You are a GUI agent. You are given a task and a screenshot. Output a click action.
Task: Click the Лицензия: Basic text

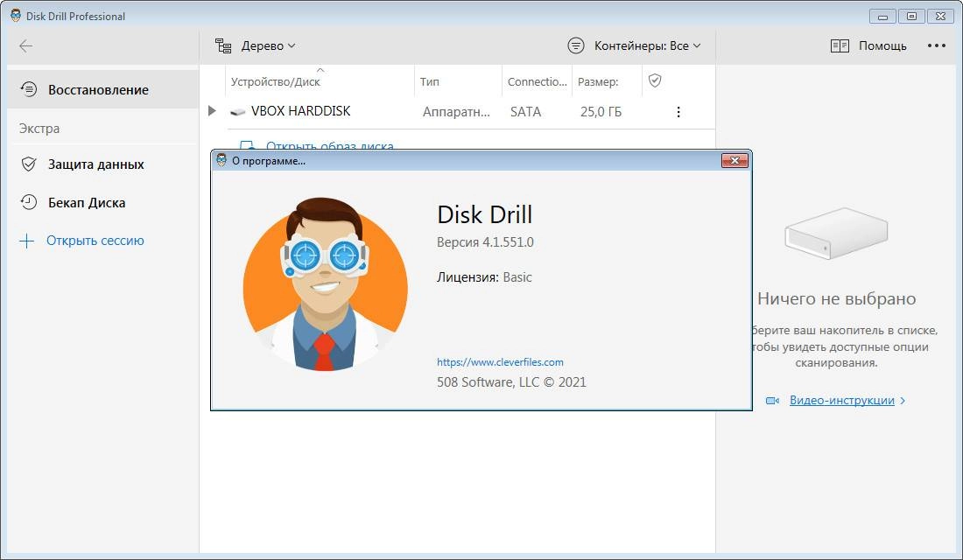[x=484, y=277]
